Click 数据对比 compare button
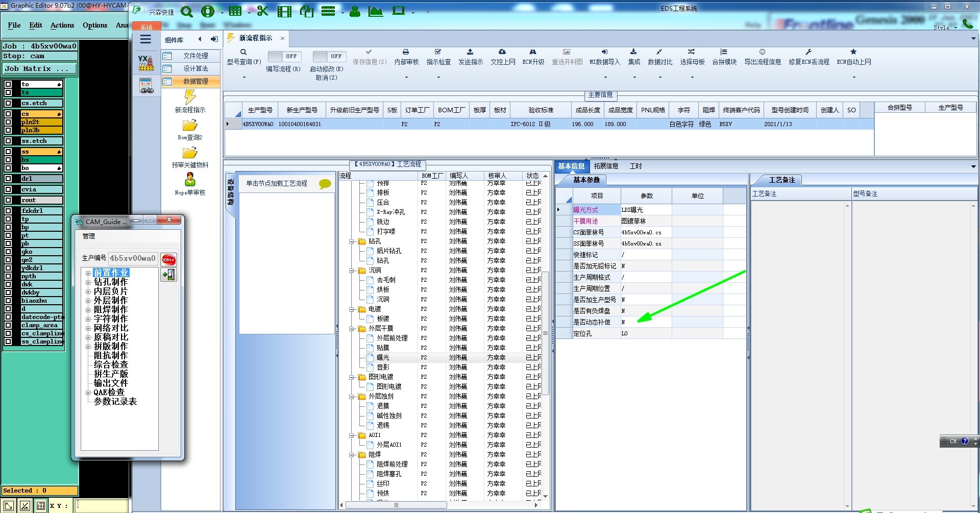Screen dimensions: 980x513 pos(660,57)
